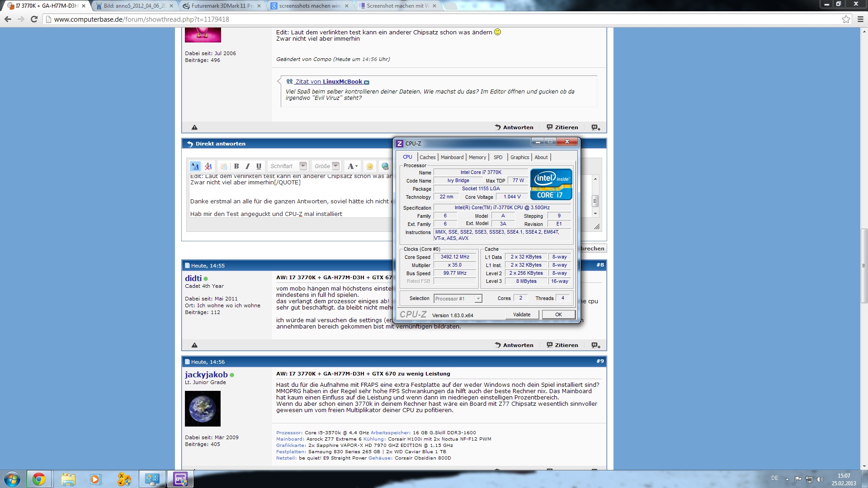The image size is (868, 488).
Task: Reload the page with browser refresh icon
Action: point(34,19)
